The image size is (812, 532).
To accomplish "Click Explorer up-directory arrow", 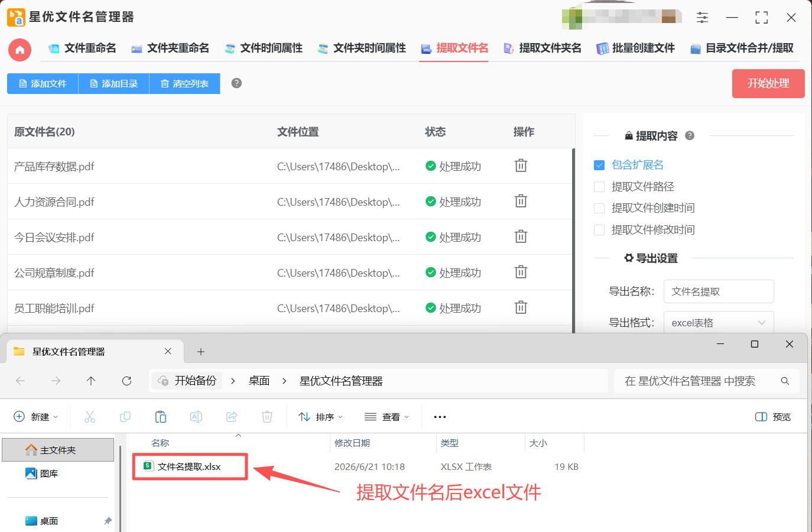I will (91, 381).
